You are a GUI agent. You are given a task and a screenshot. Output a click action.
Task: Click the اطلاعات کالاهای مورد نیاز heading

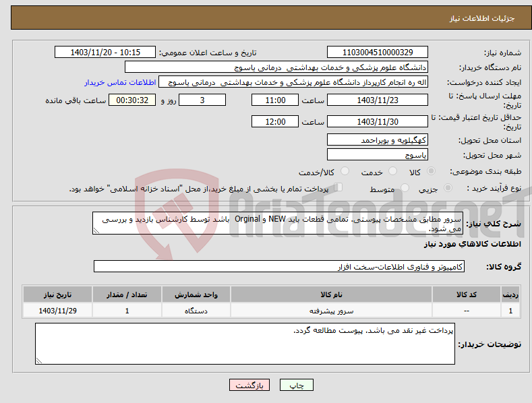click(x=472, y=244)
